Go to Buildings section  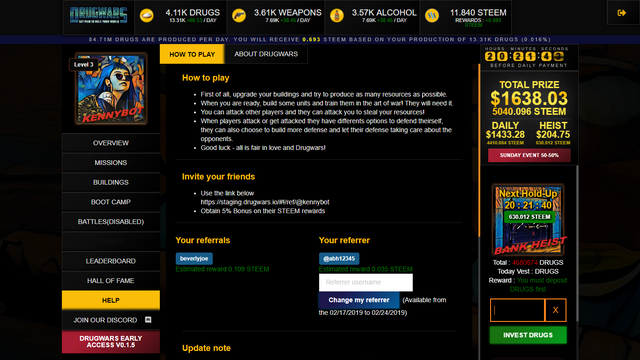pos(111,182)
